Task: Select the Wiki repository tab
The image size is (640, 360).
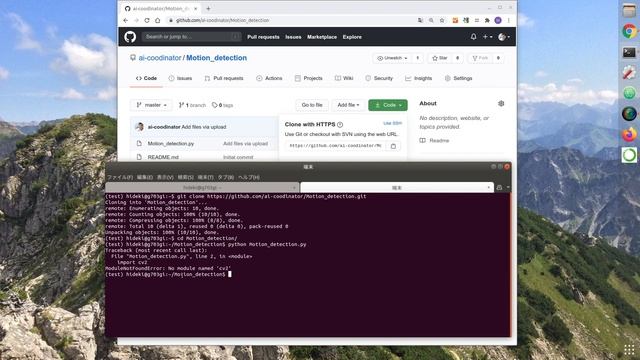Action: pyautogui.click(x=344, y=78)
